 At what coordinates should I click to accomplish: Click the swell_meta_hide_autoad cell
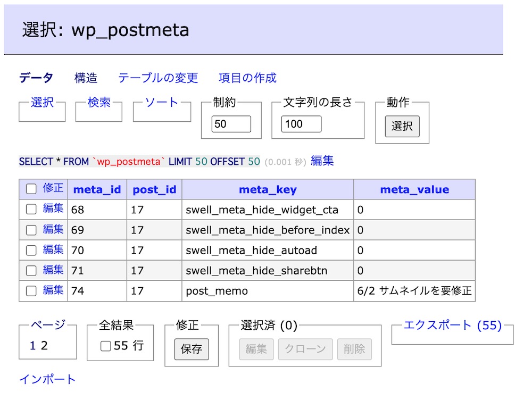click(268, 251)
